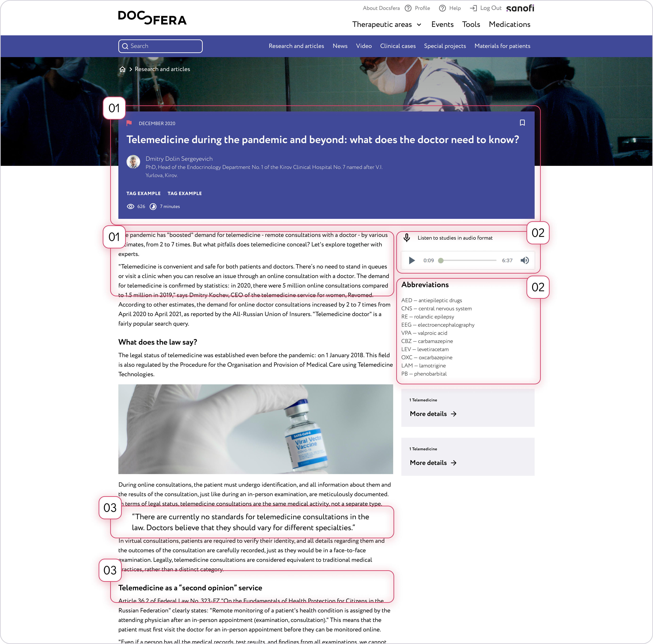Click the 'VPA — valproic acid' abbreviation
The image size is (653, 644).
point(424,333)
